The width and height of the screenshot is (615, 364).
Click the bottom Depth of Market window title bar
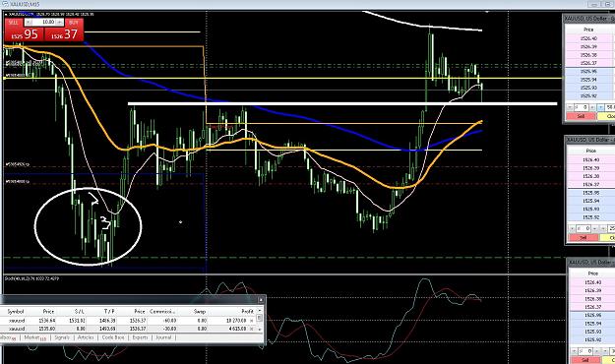tap(591, 262)
